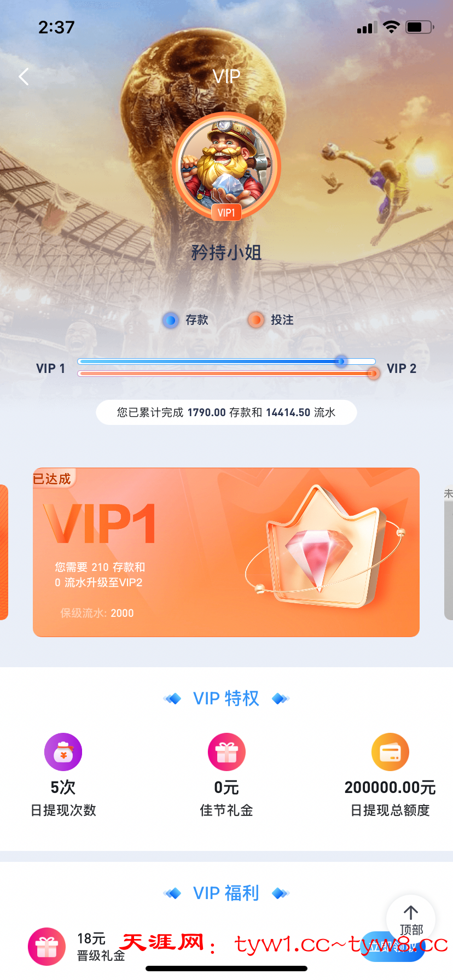Viewport: 453px width, 980px height.
Task: Tap the pink promotion gift icon
Action: click(47, 946)
